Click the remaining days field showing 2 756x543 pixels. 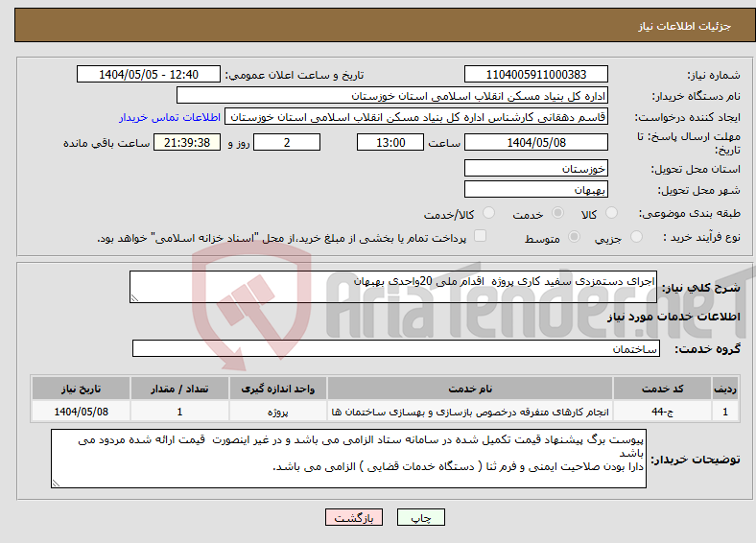click(287, 142)
